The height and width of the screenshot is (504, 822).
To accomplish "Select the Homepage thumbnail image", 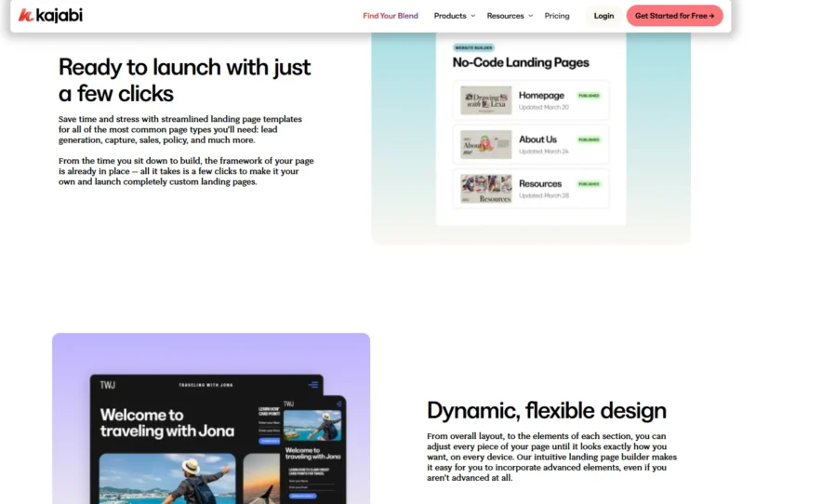I will point(486,100).
